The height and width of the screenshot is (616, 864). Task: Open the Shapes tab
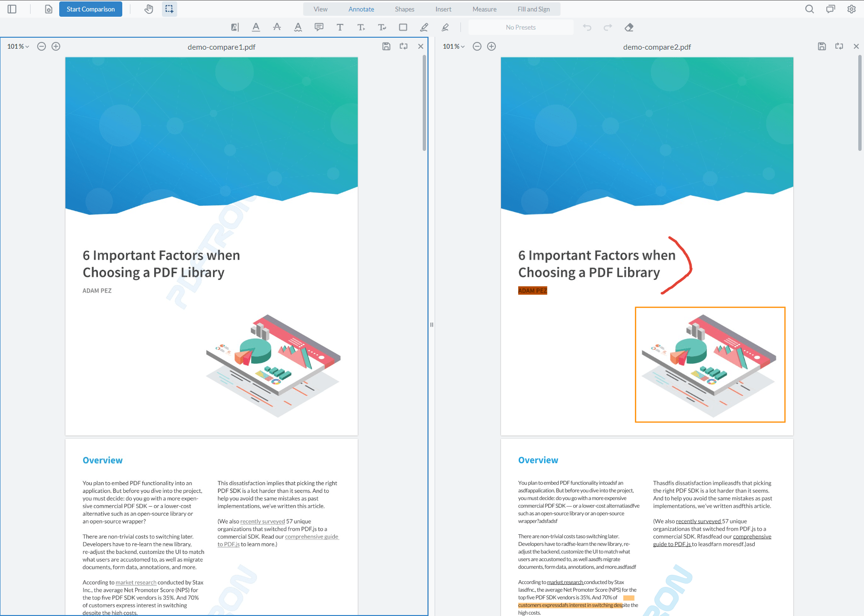405,9
